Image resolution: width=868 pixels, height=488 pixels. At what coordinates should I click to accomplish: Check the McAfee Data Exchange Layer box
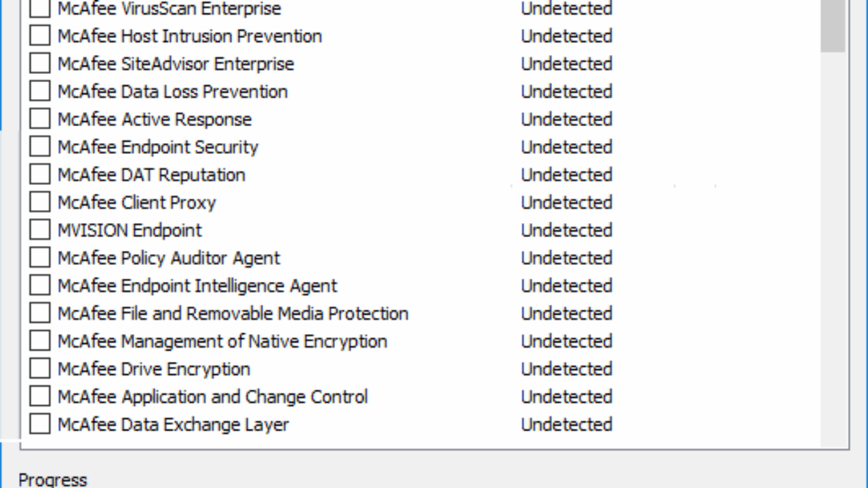coord(40,425)
